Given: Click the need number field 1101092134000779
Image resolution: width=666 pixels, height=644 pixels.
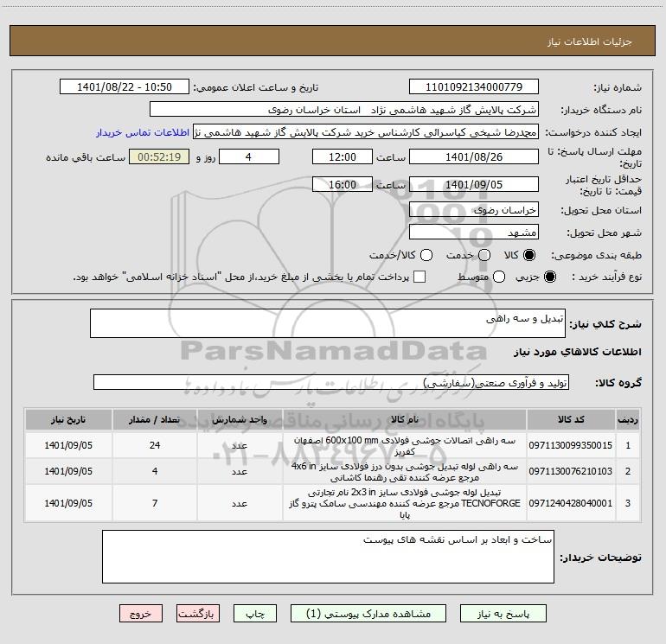Looking at the screenshot, I should [474, 86].
